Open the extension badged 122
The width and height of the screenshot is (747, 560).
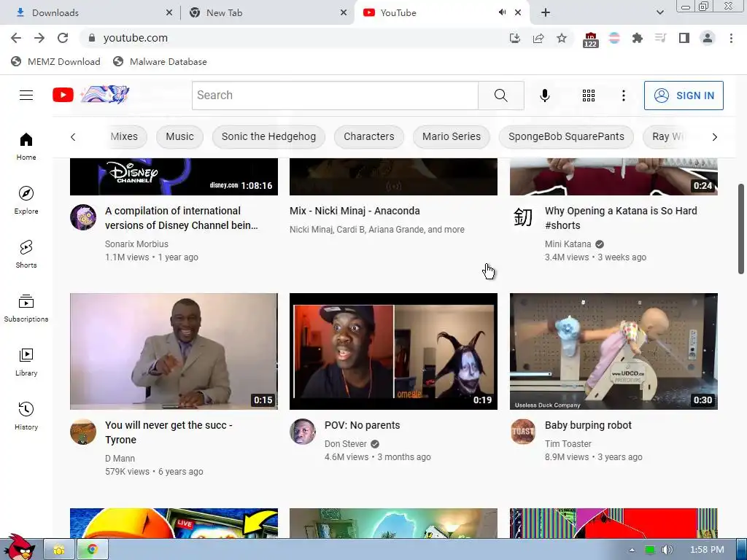(590, 39)
